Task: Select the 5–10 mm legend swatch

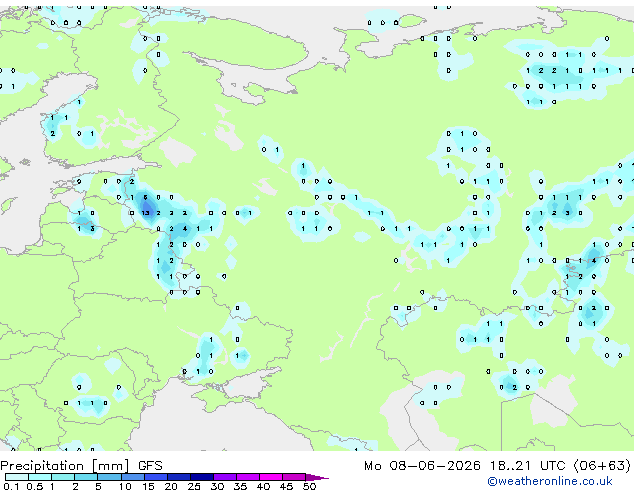Action: (109, 477)
